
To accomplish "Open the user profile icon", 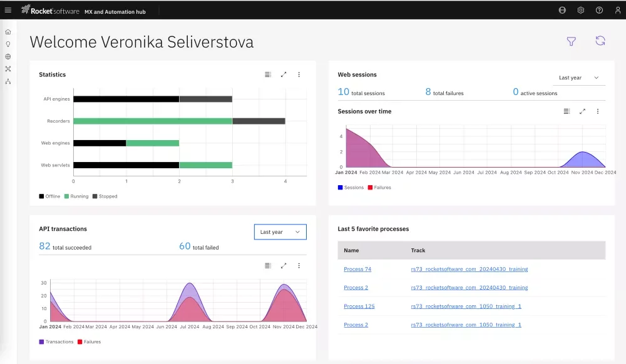I will [x=617, y=10].
